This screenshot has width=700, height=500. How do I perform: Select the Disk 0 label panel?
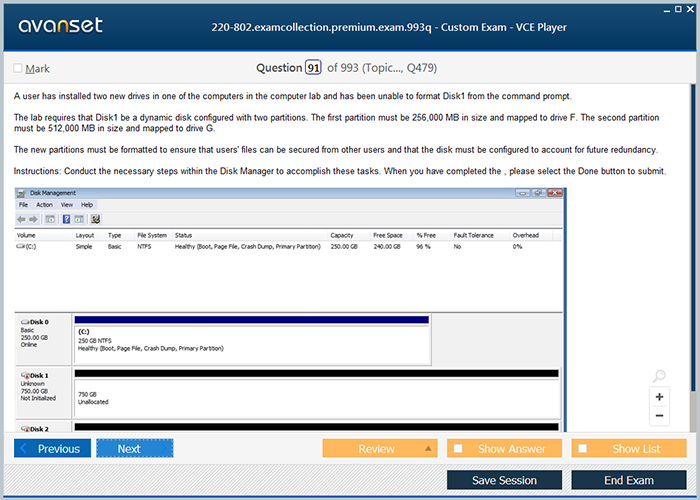[x=43, y=339]
